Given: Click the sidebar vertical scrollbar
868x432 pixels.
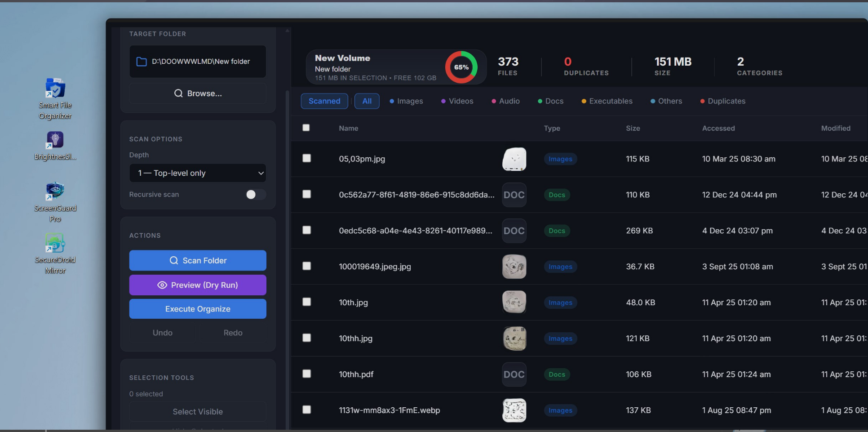Looking at the screenshot, I should (288, 260).
